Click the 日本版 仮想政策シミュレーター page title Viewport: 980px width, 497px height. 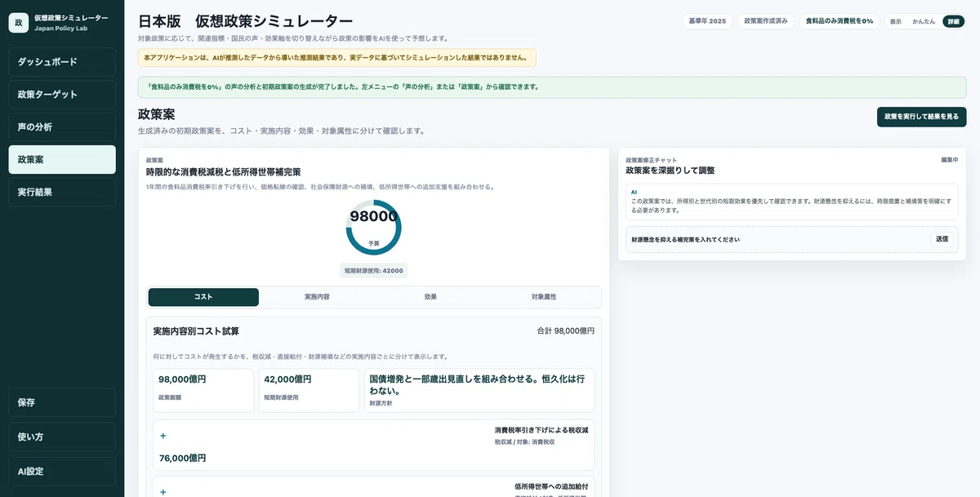click(246, 21)
